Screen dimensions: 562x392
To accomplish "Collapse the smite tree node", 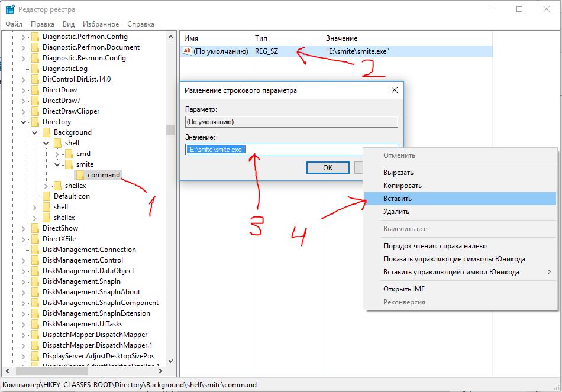I will (57, 164).
